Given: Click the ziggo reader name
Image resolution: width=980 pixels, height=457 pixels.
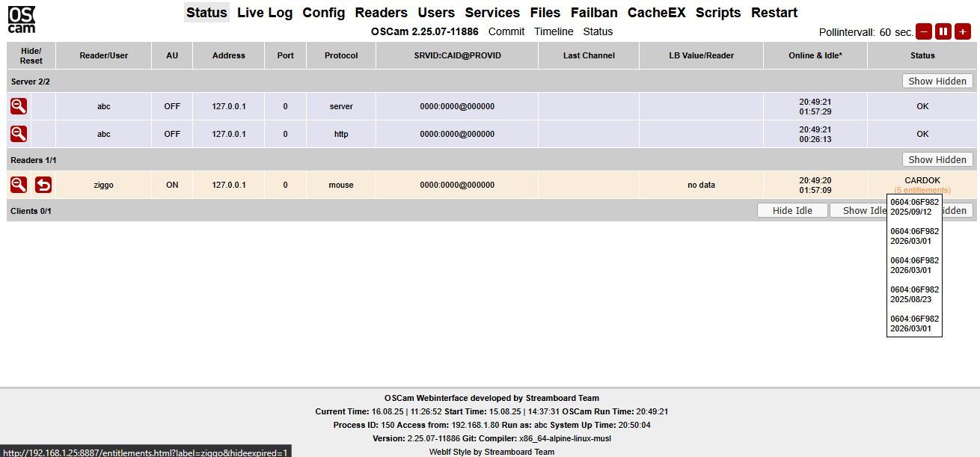Looking at the screenshot, I should point(104,185).
